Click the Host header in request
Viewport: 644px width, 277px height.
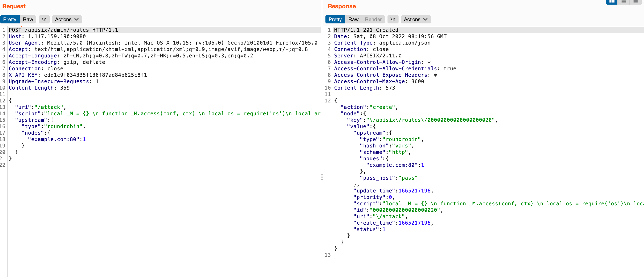(47, 37)
